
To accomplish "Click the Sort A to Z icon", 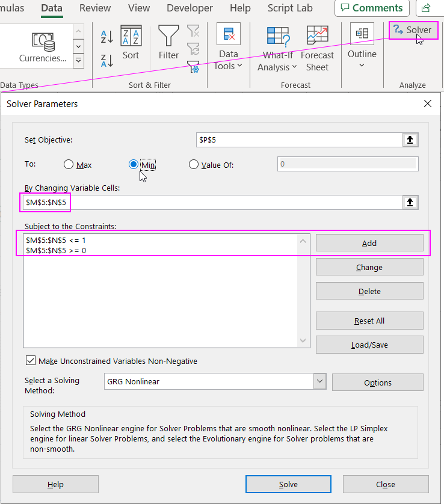I will pyautogui.click(x=107, y=37).
